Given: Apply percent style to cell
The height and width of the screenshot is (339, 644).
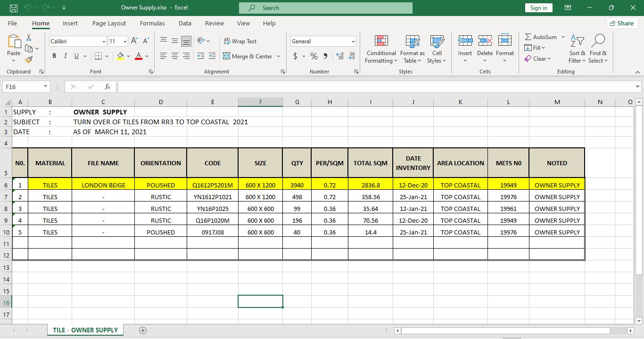Looking at the screenshot, I should [314, 56].
